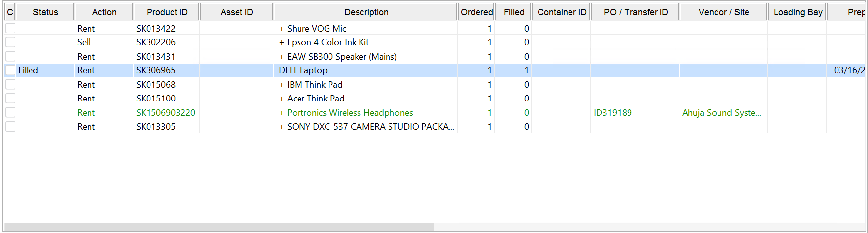
Task: Select product ID SK1506903220 cell
Action: pos(166,113)
